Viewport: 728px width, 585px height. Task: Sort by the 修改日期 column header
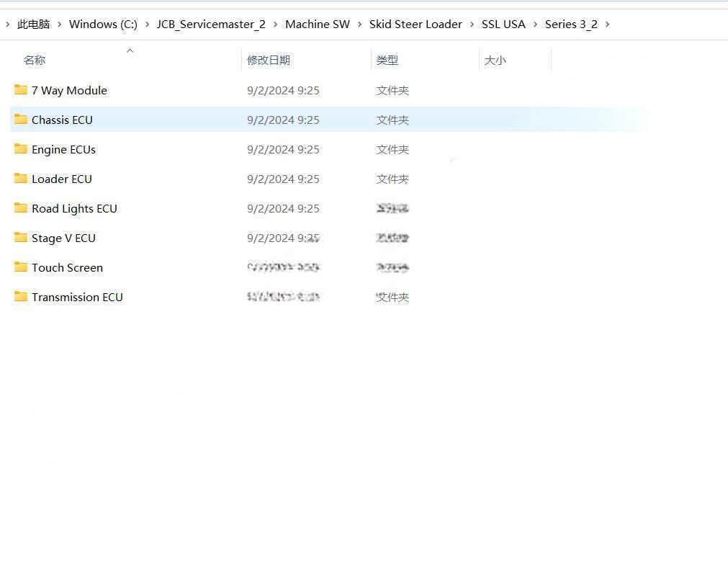pyautogui.click(x=269, y=60)
